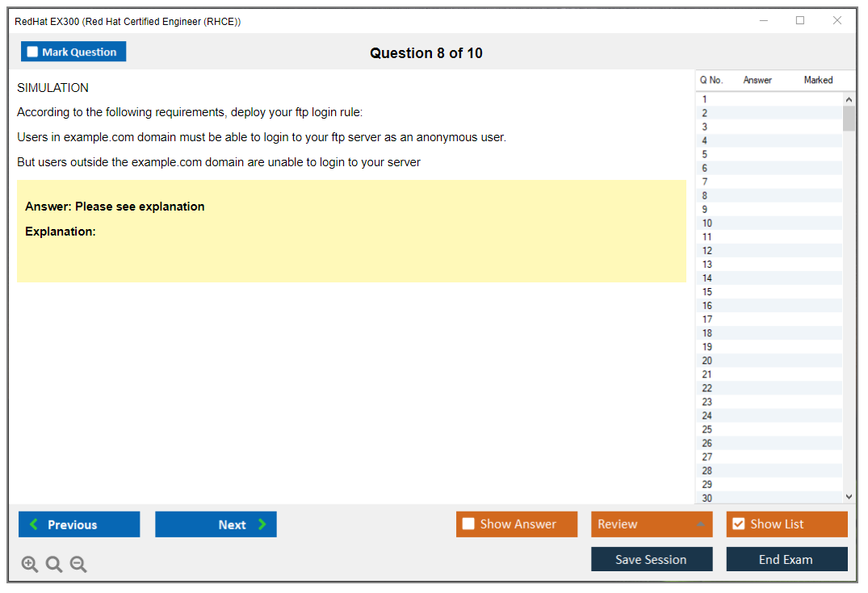Click the green Next arrow icon
Screen dimensions: 868x593
pos(262,524)
